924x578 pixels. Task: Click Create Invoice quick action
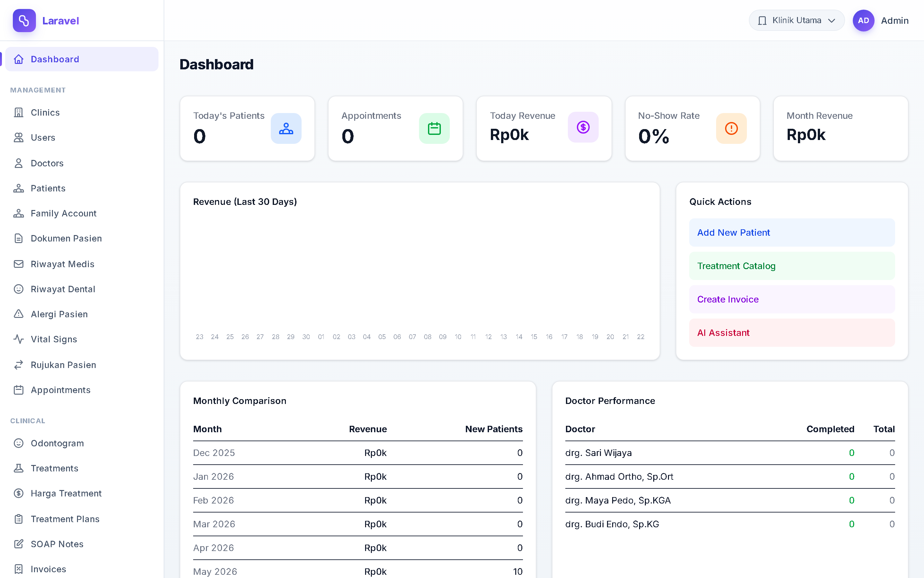pyautogui.click(x=792, y=299)
